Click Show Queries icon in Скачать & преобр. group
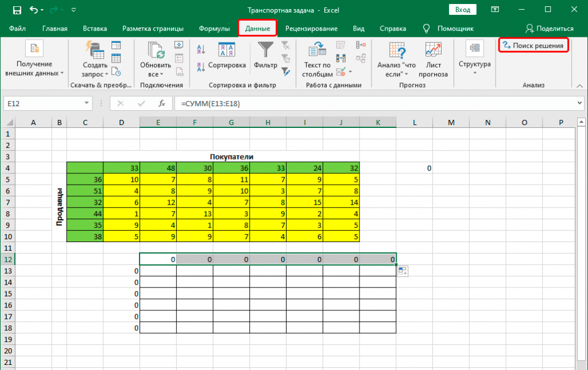 116,45
